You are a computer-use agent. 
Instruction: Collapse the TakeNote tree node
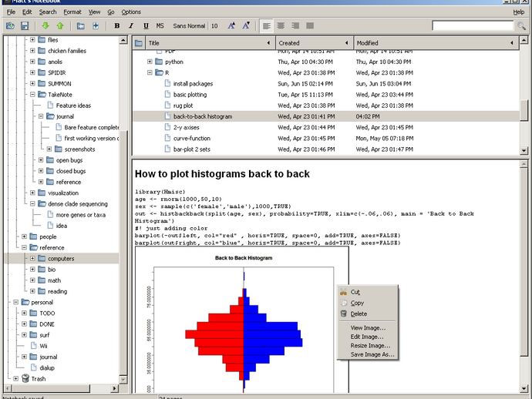32,94
